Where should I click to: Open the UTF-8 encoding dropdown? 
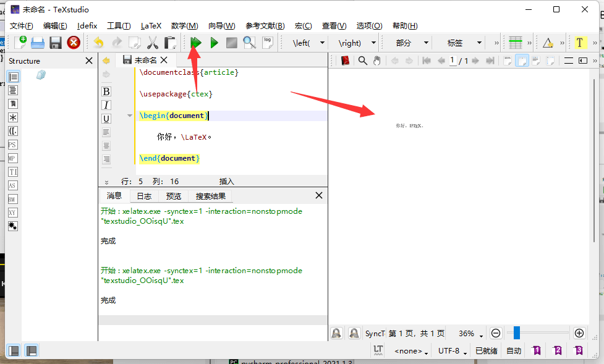[x=453, y=351]
